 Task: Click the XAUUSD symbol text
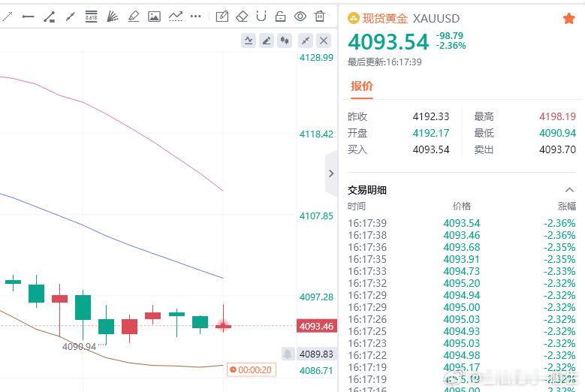click(436, 18)
